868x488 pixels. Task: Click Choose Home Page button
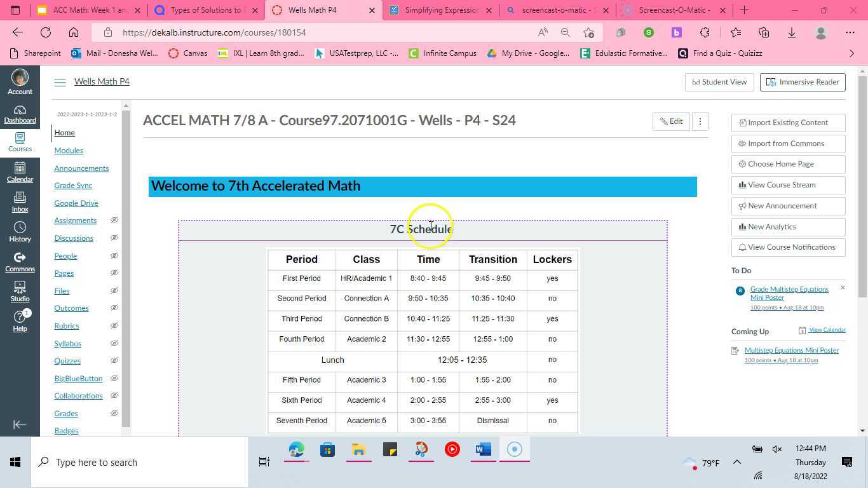click(x=788, y=164)
